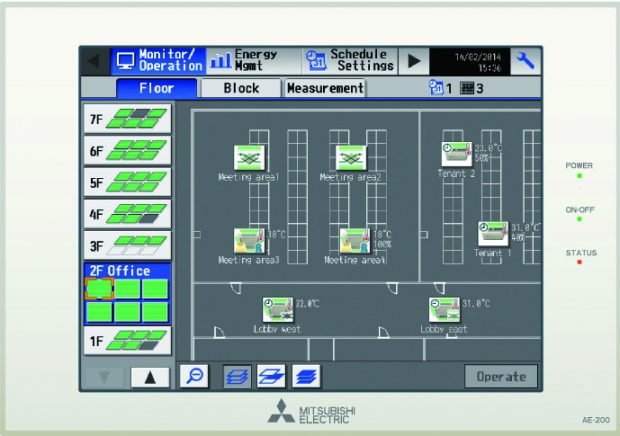This screenshot has width=620, height=436.
Task: Click the Meeting area3 label
Action: [249, 260]
